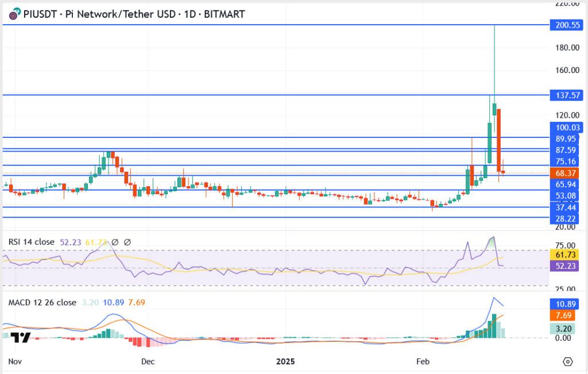588x374 pixels.
Task: Open the chart settings gear icon
Action: click(568, 361)
